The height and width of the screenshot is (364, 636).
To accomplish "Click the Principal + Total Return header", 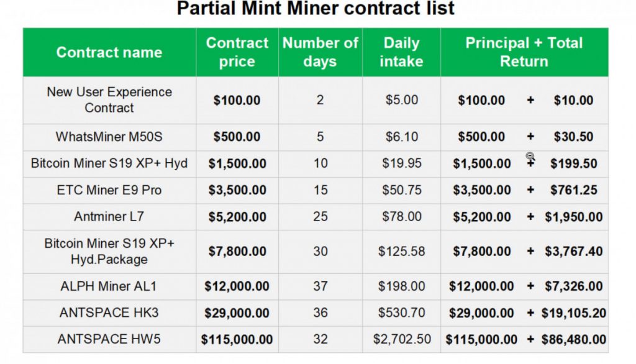I will [x=524, y=52].
